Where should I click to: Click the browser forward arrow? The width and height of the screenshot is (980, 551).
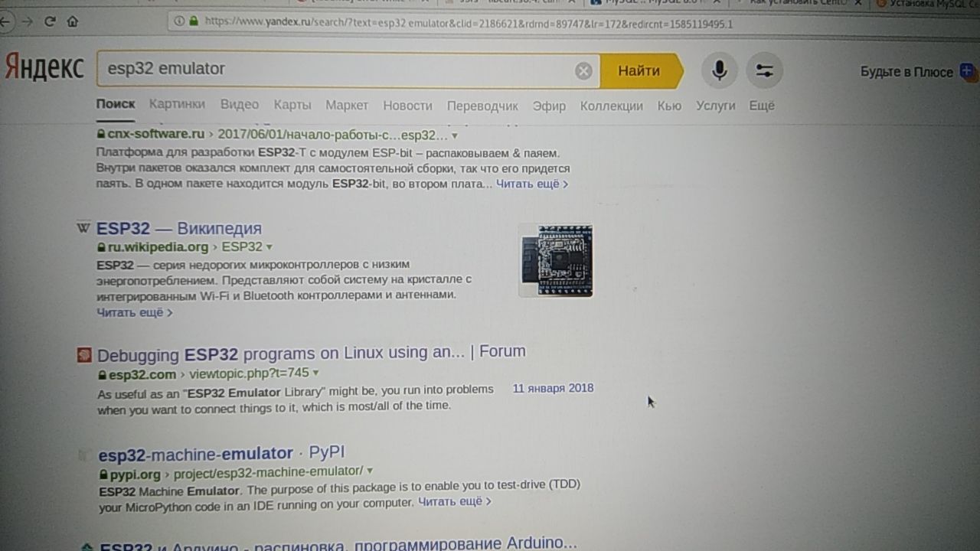point(28,21)
